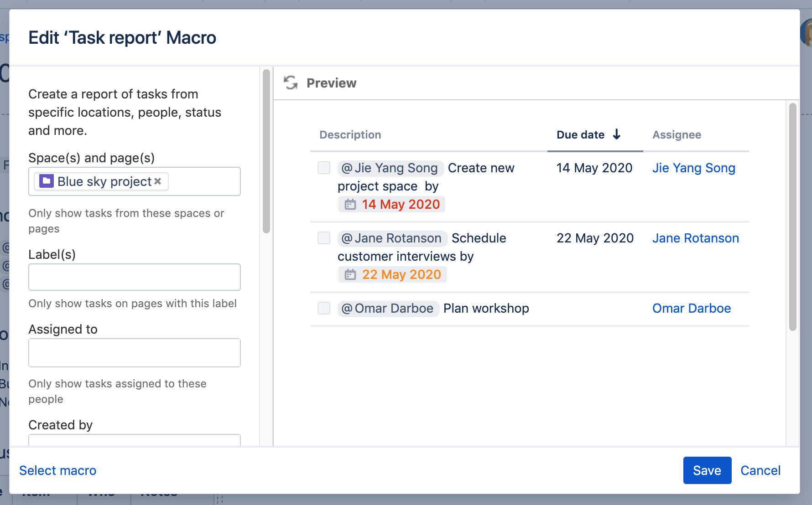This screenshot has width=812, height=505.
Task: Click into the Created by field
Action: pyautogui.click(x=135, y=440)
